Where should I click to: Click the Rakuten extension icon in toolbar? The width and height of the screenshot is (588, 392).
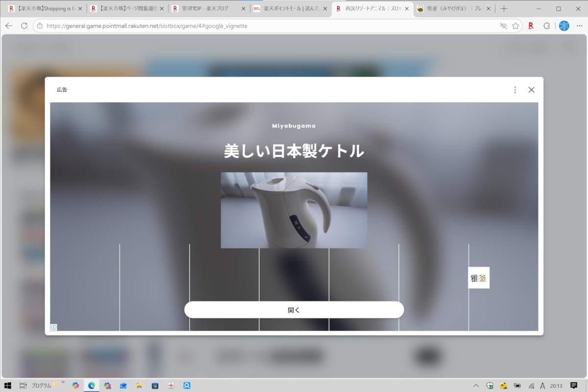click(x=531, y=25)
